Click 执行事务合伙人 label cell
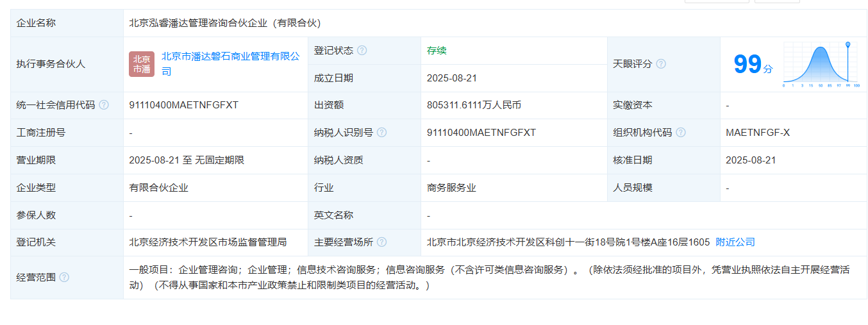The height and width of the screenshot is (325, 868). 67,64
